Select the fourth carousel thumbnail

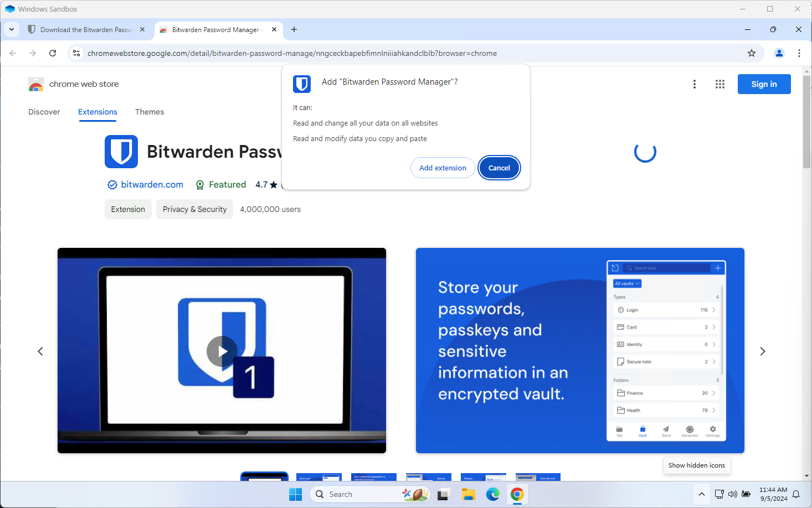click(x=429, y=477)
